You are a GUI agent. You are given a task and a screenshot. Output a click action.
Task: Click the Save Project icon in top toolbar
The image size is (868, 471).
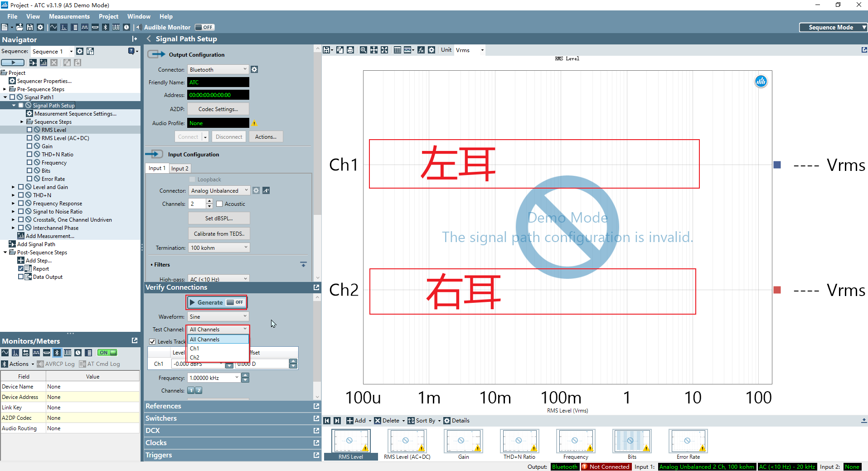(30, 27)
